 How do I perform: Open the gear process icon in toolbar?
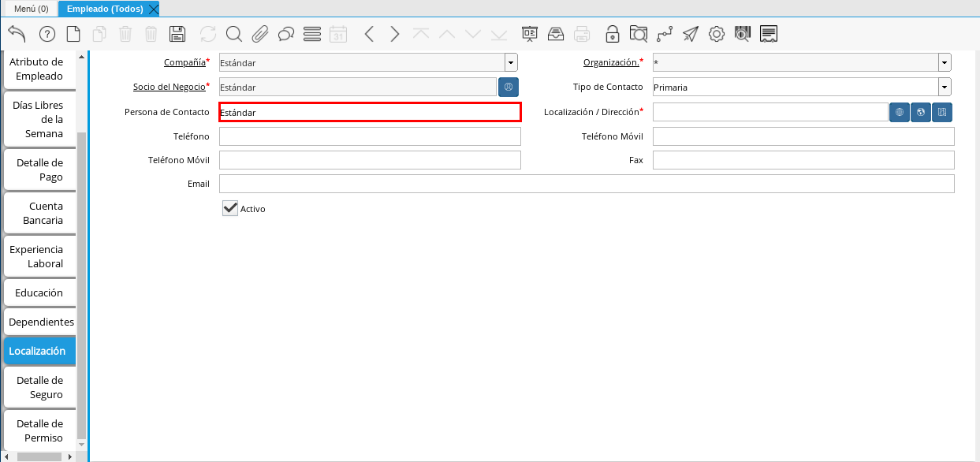(x=716, y=34)
